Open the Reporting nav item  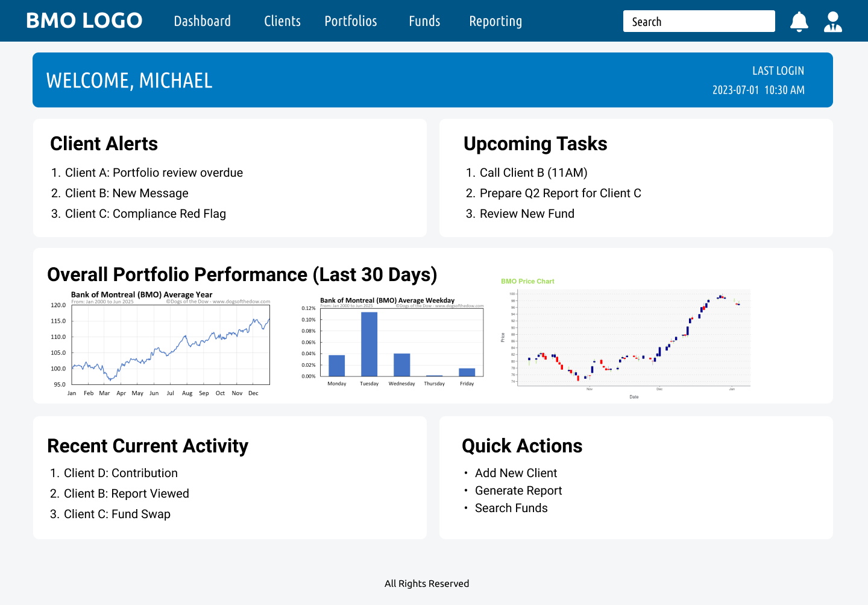495,21
